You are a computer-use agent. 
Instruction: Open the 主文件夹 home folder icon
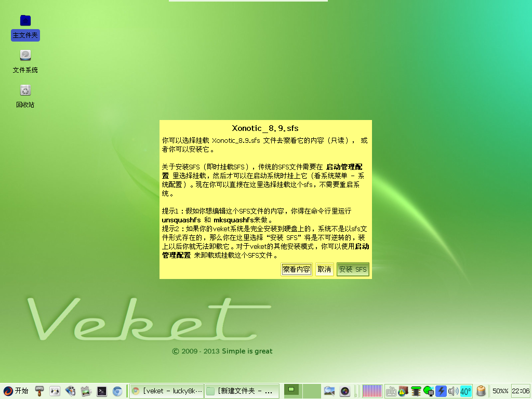pos(25,28)
